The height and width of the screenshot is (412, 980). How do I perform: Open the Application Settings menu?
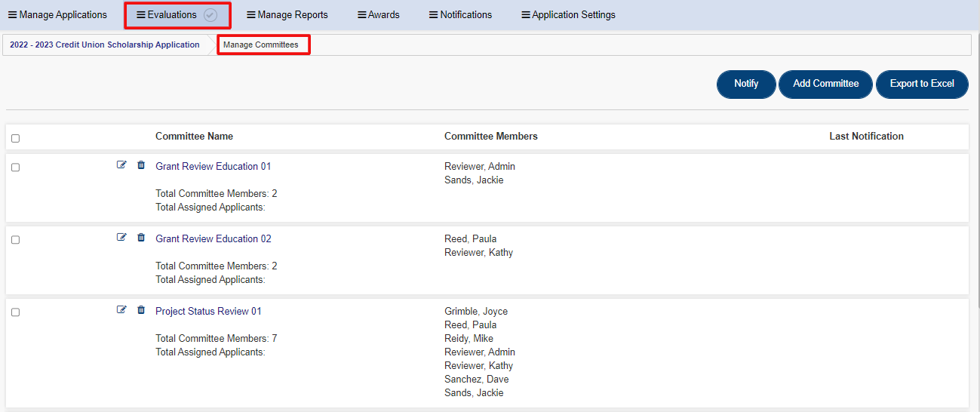tap(568, 15)
